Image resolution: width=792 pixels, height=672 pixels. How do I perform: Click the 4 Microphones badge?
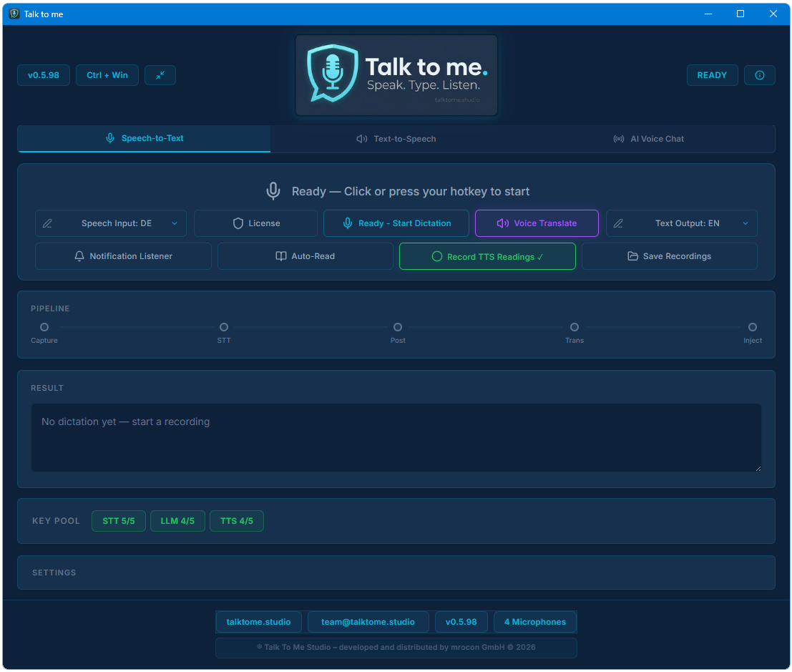(x=535, y=622)
